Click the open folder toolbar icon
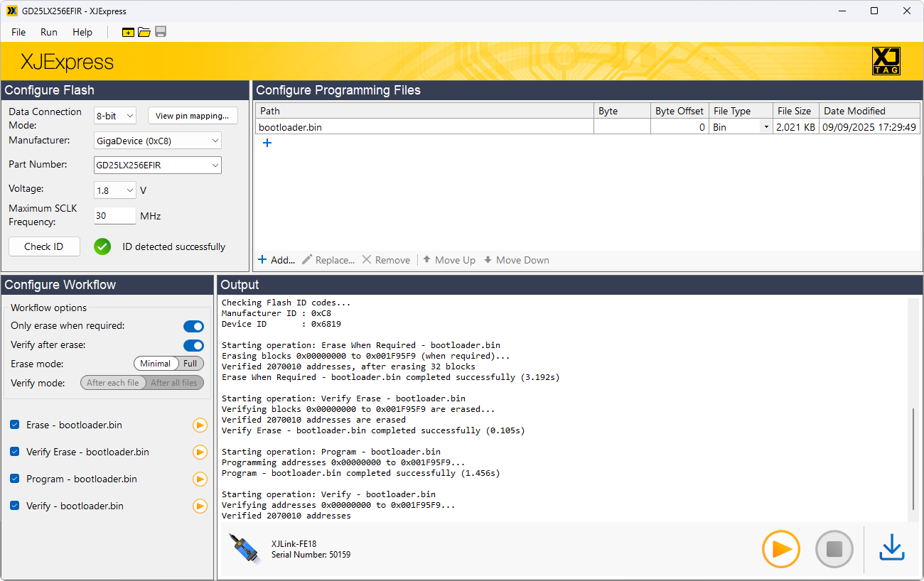 click(144, 32)
